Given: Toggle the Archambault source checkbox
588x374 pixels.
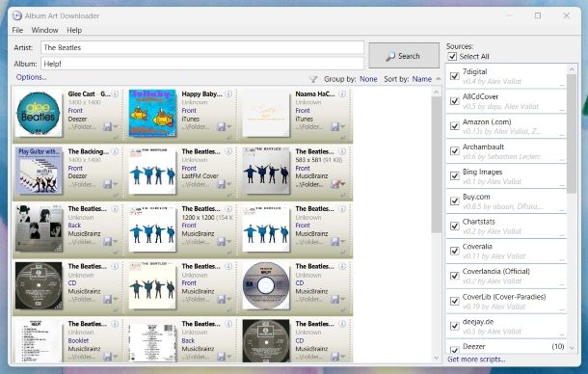Looking at the screenshot, I should [455, 150].
